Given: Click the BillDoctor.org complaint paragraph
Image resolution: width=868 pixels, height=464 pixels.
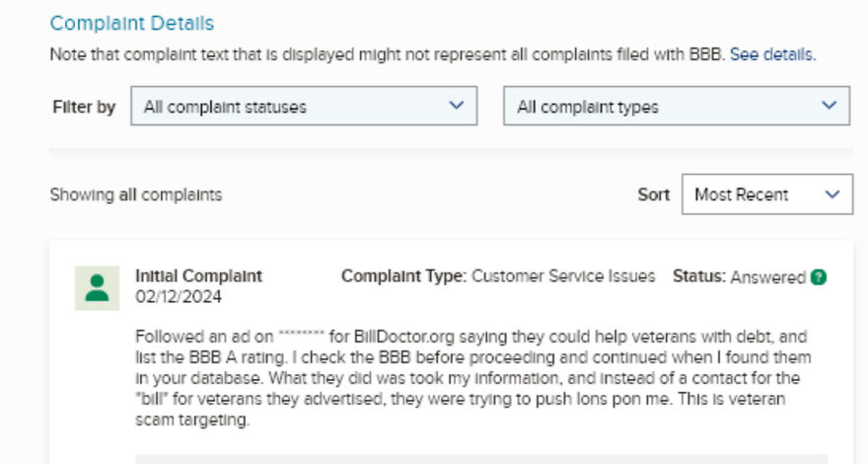Looking at the screenshot, I should point(473,376).
